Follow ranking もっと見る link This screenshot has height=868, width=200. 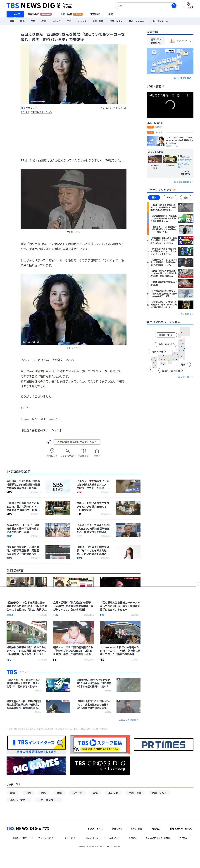coord(187,314)
